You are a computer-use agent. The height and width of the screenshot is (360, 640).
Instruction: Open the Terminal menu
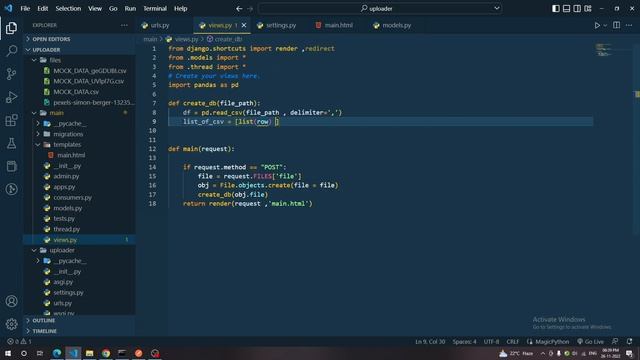click(x=155, y=9)
